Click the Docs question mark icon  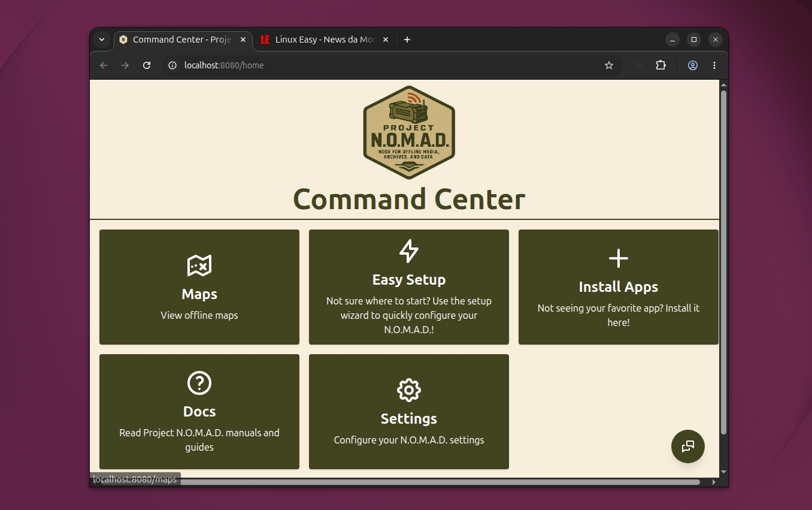point(199,383)
